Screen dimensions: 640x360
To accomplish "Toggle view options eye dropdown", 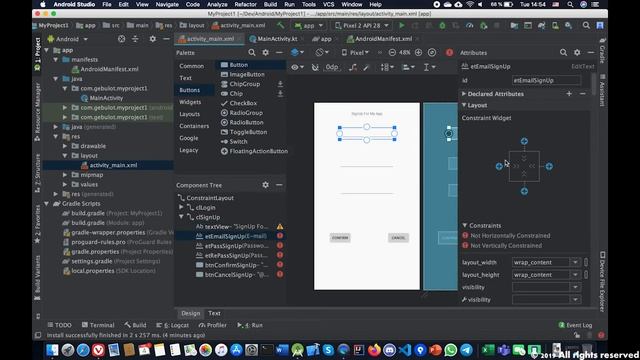I will [x=298, y=67].
